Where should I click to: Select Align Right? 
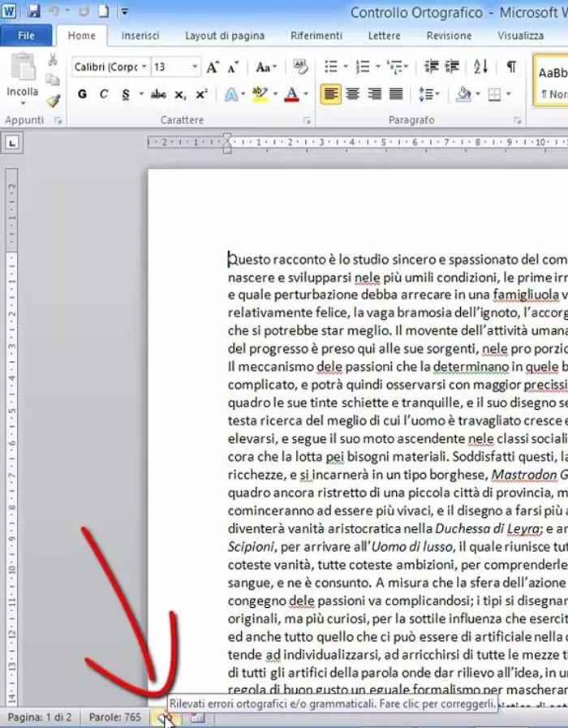click(374, 94)
